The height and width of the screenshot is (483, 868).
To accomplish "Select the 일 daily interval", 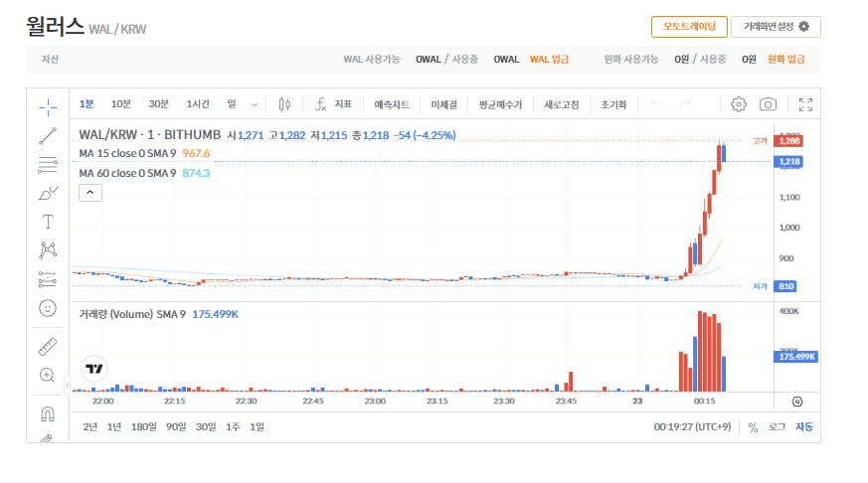I will [232, 104].
